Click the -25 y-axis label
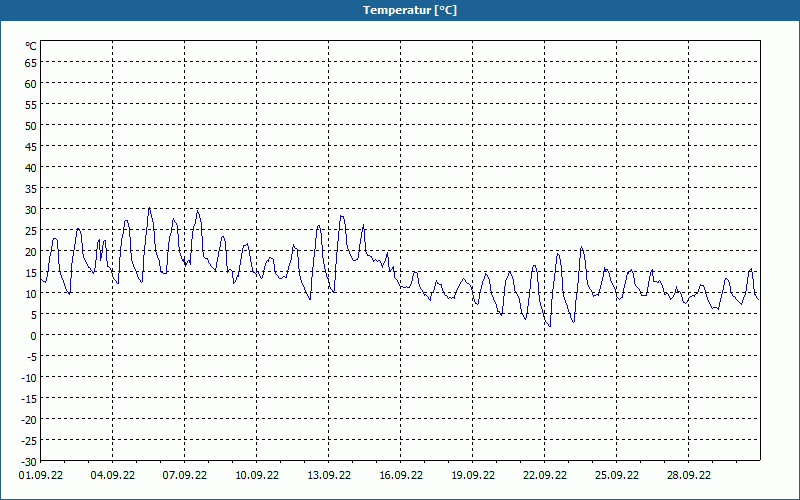The image size is (800, 500). click(x=29, y=441)
